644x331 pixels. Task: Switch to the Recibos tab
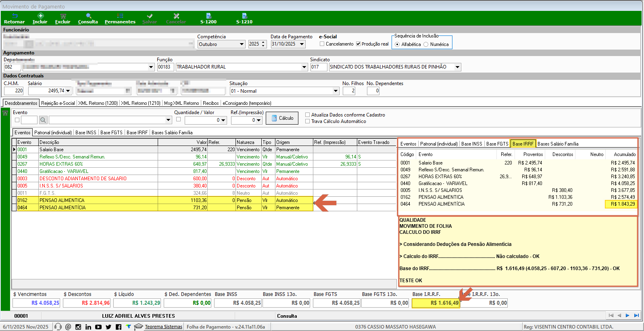point(210,103)
